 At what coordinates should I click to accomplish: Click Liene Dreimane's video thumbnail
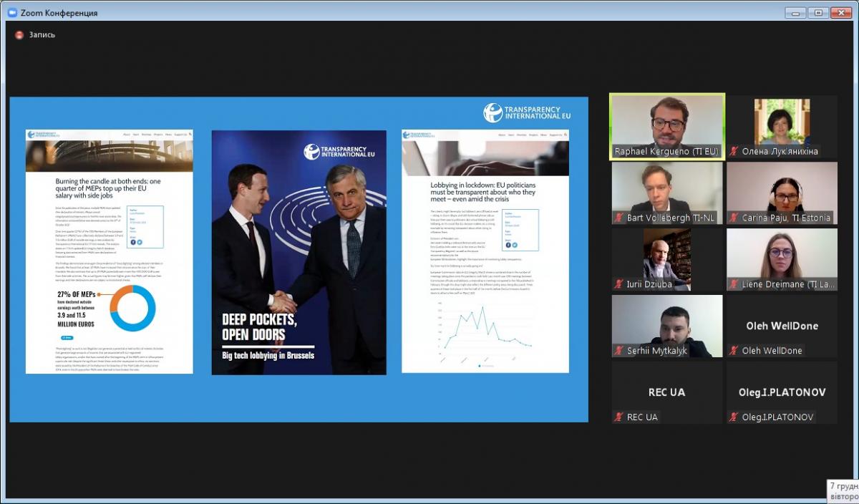coord(782,255)
